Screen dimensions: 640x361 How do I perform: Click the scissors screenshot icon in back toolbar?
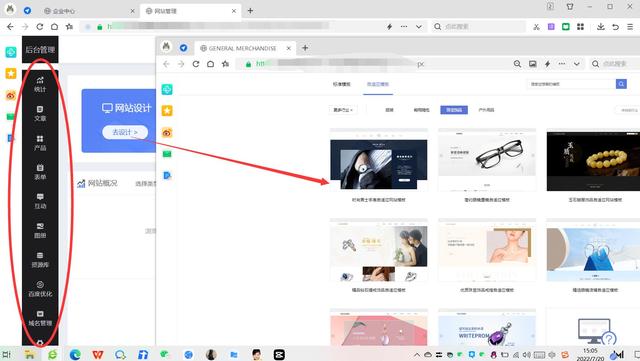(x=536, y=27)
